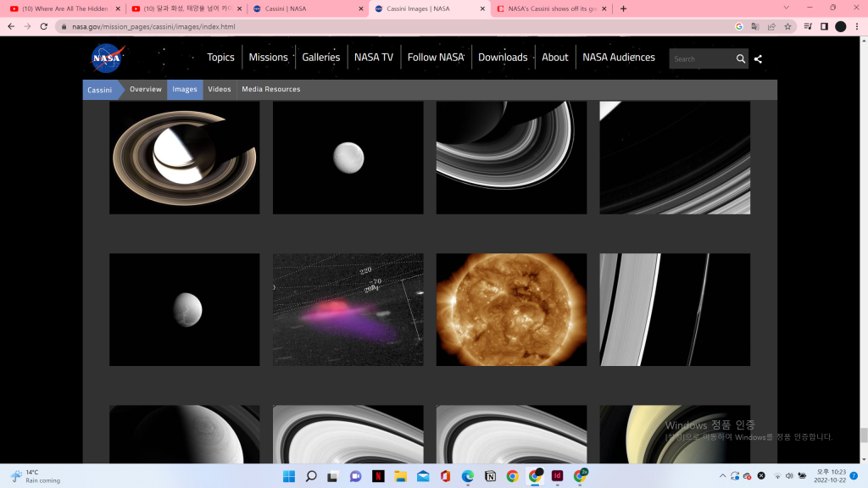This screenshot has width=868, height=488.
Task: View site information lock icon
Action: (x=64, y=26)
